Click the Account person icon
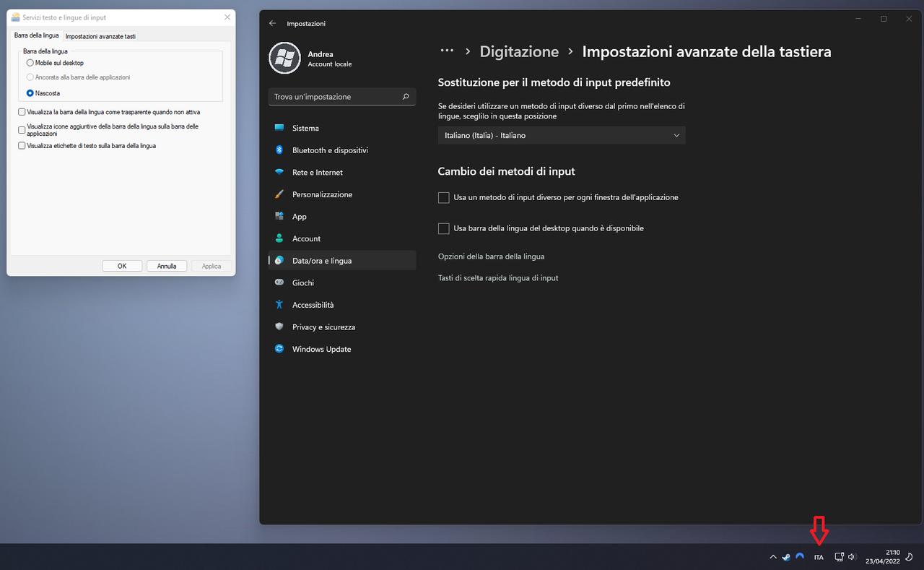 point(279,238)
